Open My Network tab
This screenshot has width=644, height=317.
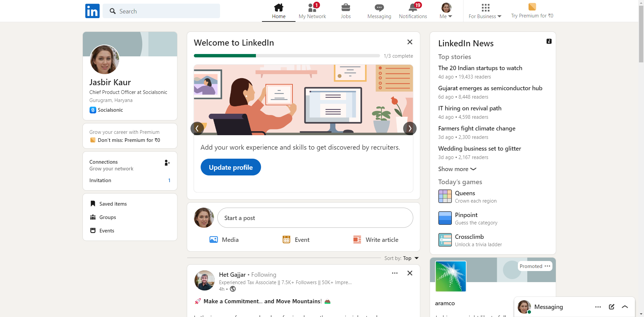(312, 11)
